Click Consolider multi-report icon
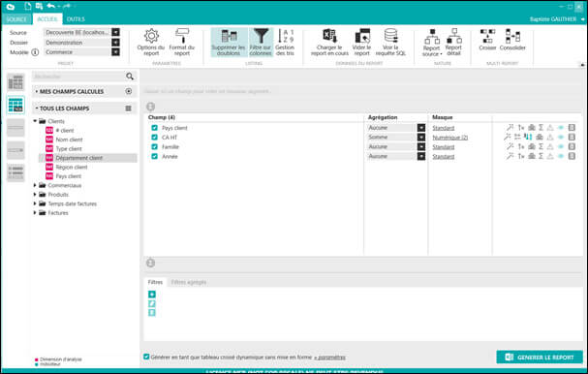The image size is (588, 374). [x=512, y=40]
